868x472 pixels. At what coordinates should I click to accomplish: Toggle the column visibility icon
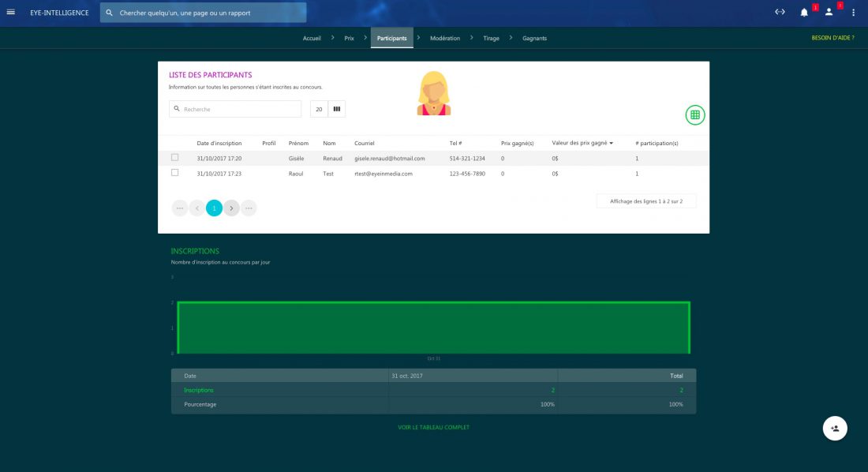click(x=337, y=109)
